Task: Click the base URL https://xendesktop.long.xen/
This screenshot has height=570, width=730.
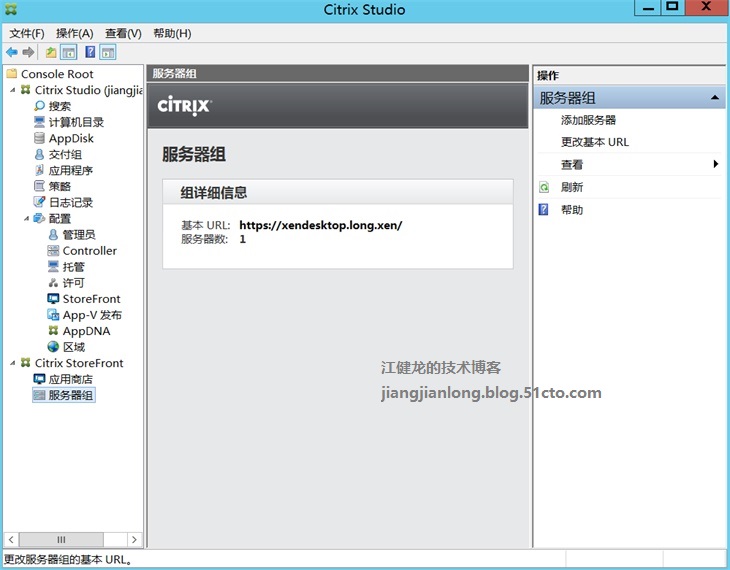Action: tap(321, 225)
